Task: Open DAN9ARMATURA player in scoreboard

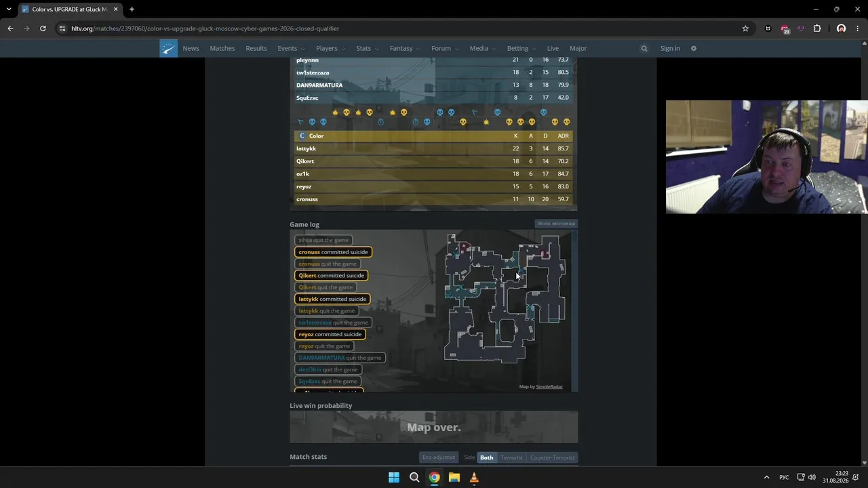Action: [319, 85]
